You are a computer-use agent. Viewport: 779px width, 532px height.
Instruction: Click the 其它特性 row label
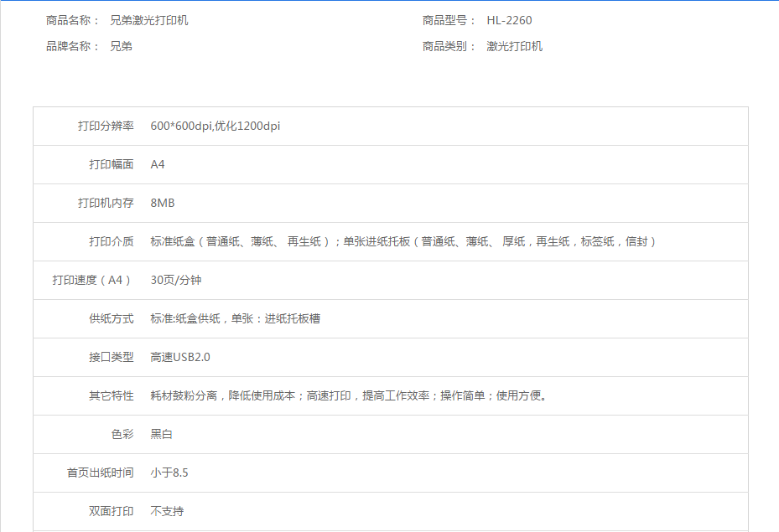coord(112,395)
